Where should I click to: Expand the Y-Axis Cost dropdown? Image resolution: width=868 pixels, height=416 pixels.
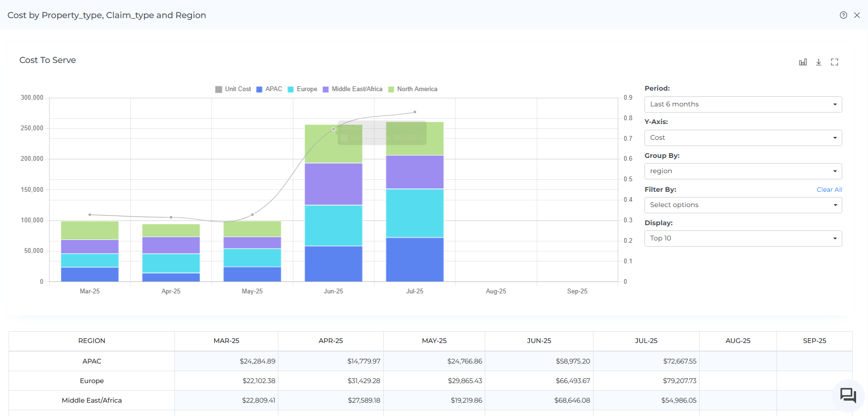click(x=743, y=138)
